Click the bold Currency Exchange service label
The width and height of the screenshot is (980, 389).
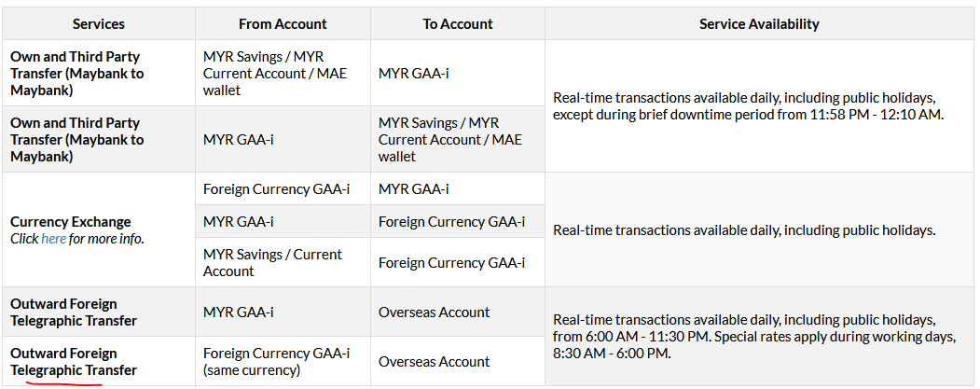click(x=71, y=222)
